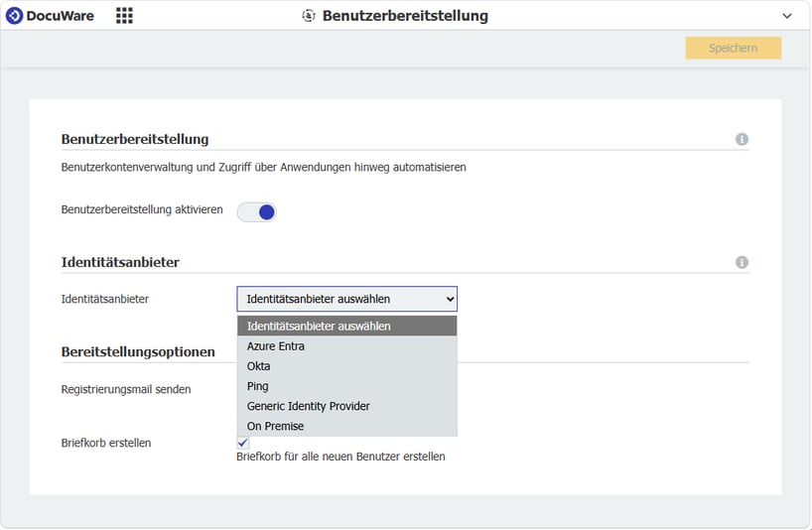Click the Benutzerbereitstellung page title
Image resolution: width=812 pixels, height=530 pixels.
tap(405, 16)
